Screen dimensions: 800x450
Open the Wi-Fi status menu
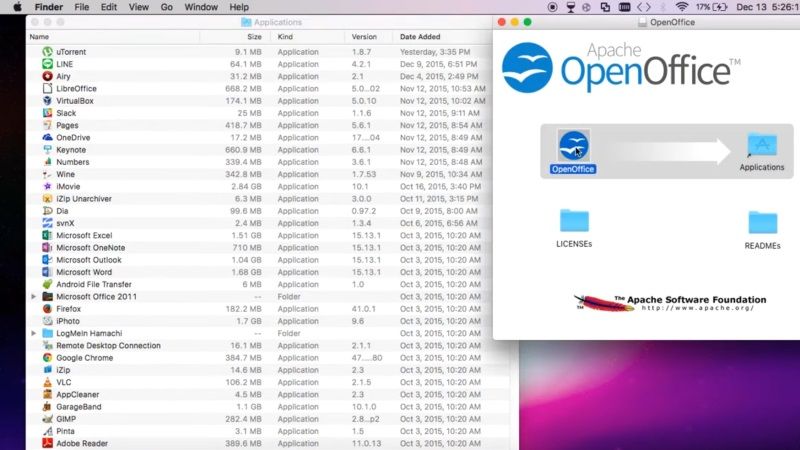[x=681, y=7]
